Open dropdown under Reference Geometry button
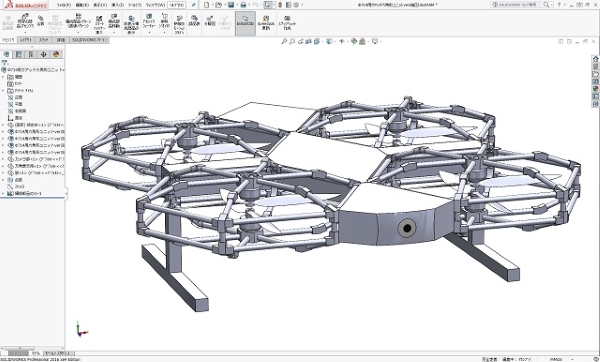600x362 pixels. [164, 33]
